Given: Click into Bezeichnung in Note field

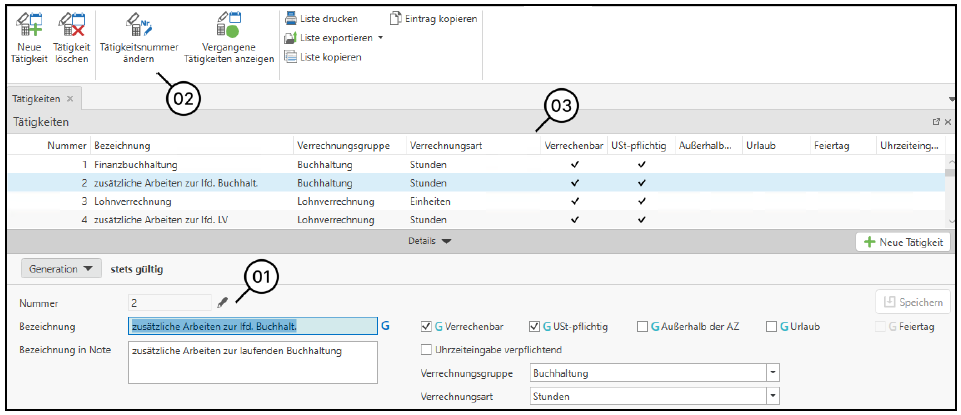Looking at the screenshot, I should coord(252,362).
